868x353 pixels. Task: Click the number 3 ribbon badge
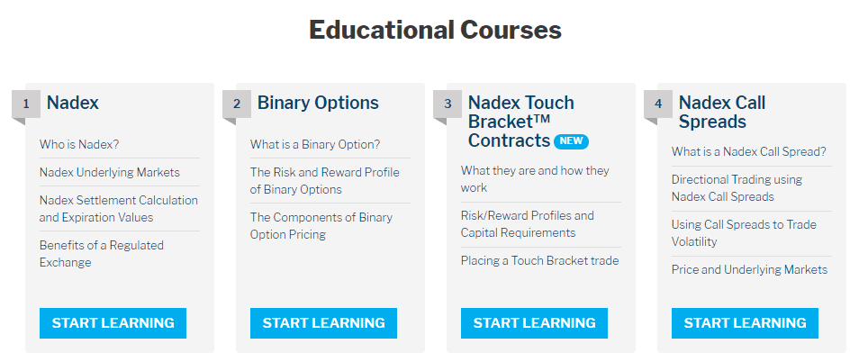(448, 104)
